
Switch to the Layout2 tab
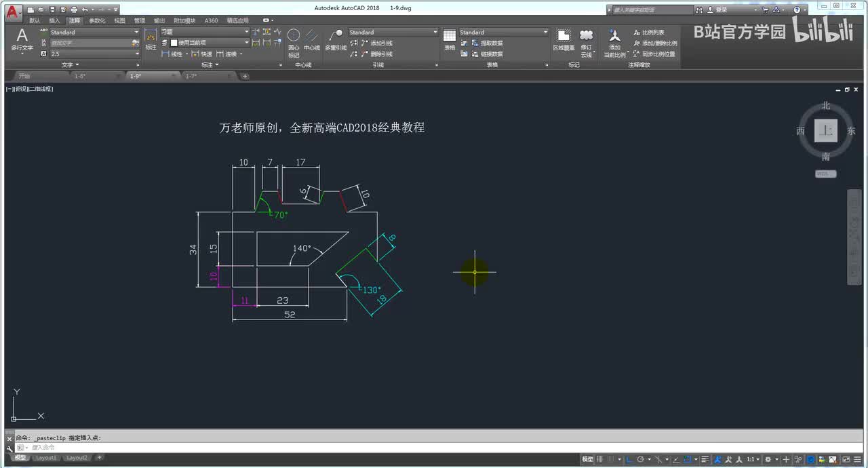(x=77, y=458)
